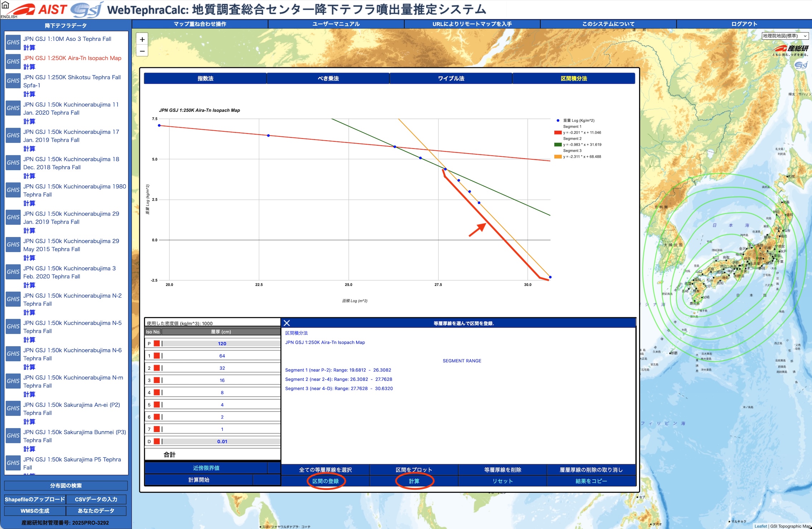Zoom out the map with minus button

142,51
